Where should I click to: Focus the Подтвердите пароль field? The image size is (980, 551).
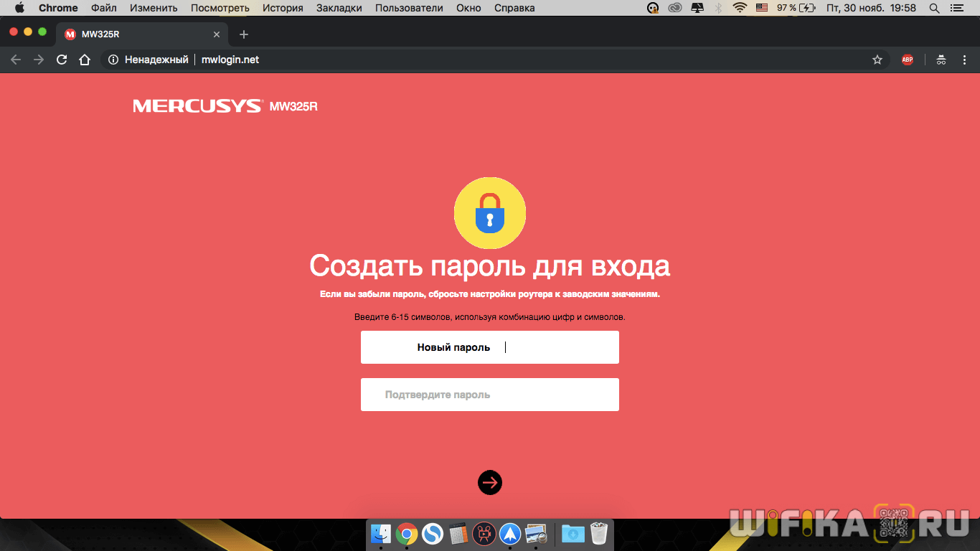[490, 395]
